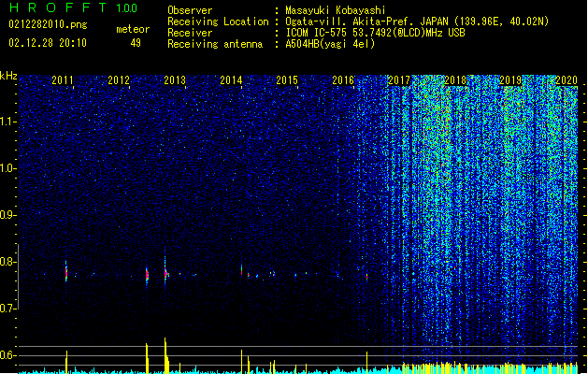Screen dimensions: 588x374
Task: Click the Receiver field label
Action: click(190, 33)
